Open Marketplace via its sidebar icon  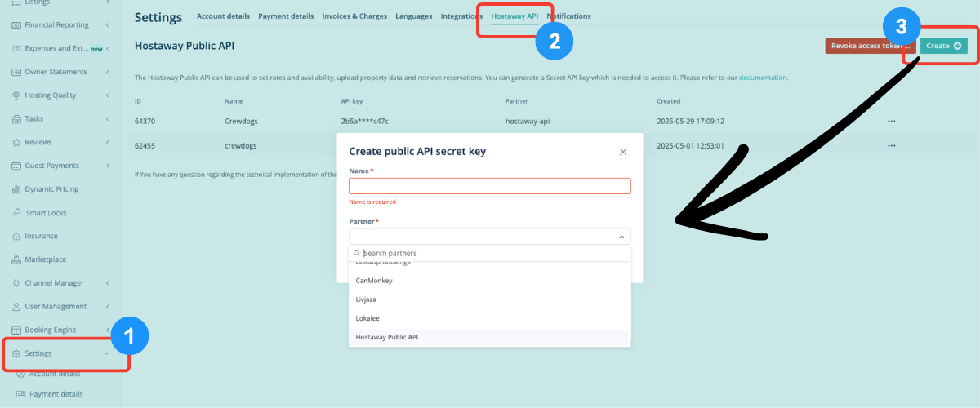[17, 259]
